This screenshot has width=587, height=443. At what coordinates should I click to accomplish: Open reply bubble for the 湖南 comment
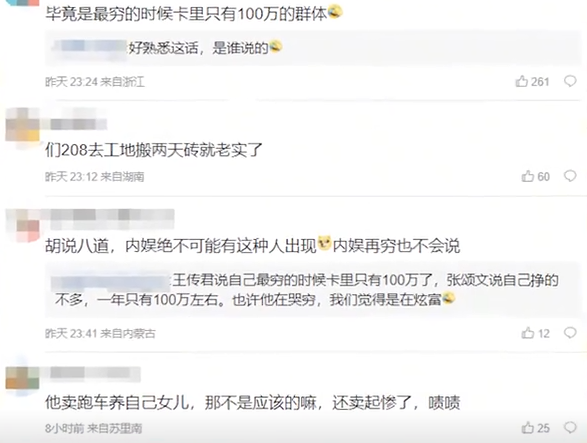[x=570, y=176]
